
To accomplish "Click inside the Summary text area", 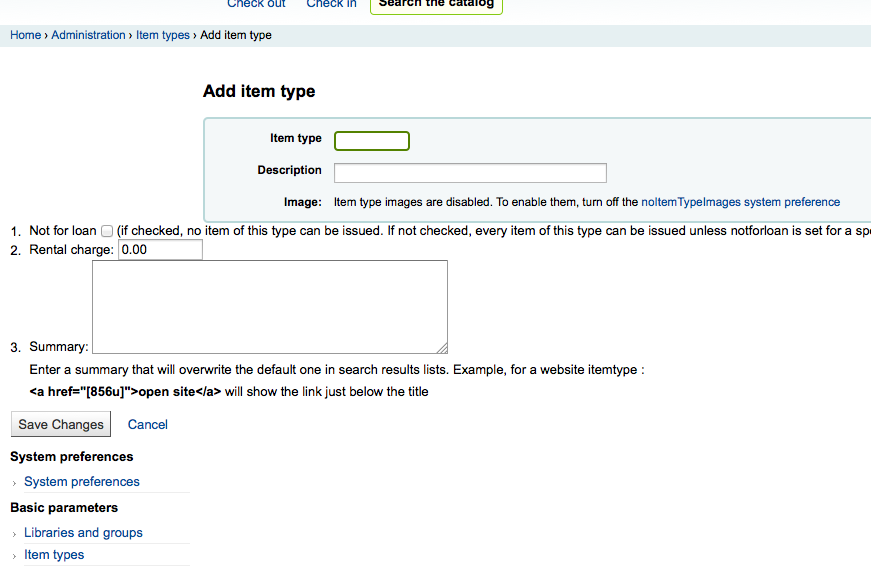I will point(269,306).
